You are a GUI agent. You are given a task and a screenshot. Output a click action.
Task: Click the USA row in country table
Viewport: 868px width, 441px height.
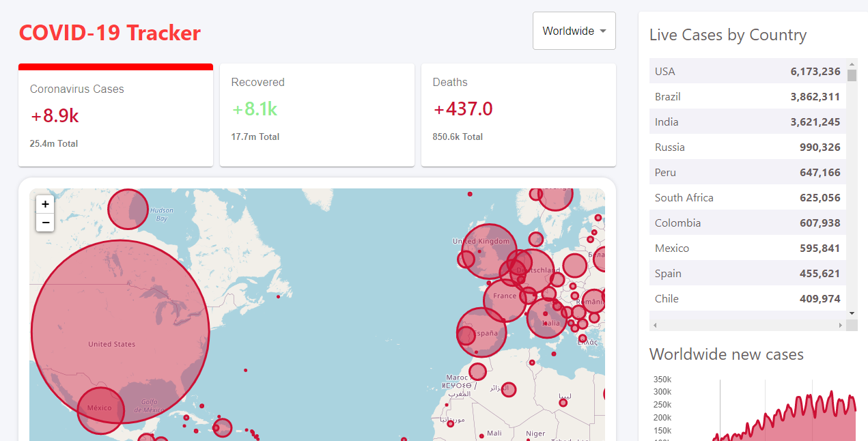click(x=747, y=71)
